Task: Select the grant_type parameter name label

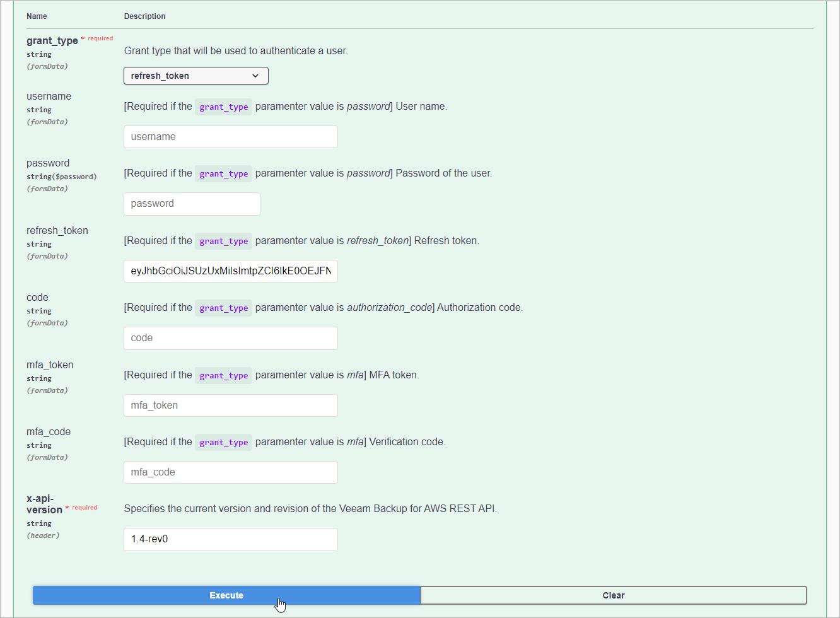Action: 52,40
